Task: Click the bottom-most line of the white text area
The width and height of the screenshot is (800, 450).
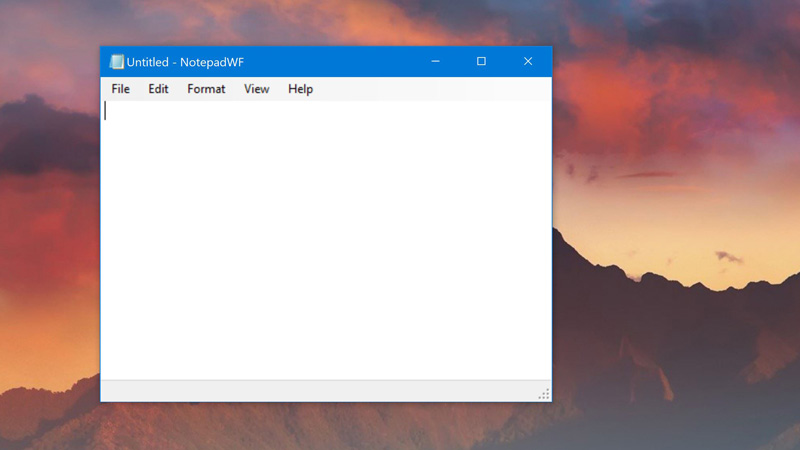Action: [x=327, y=371]
